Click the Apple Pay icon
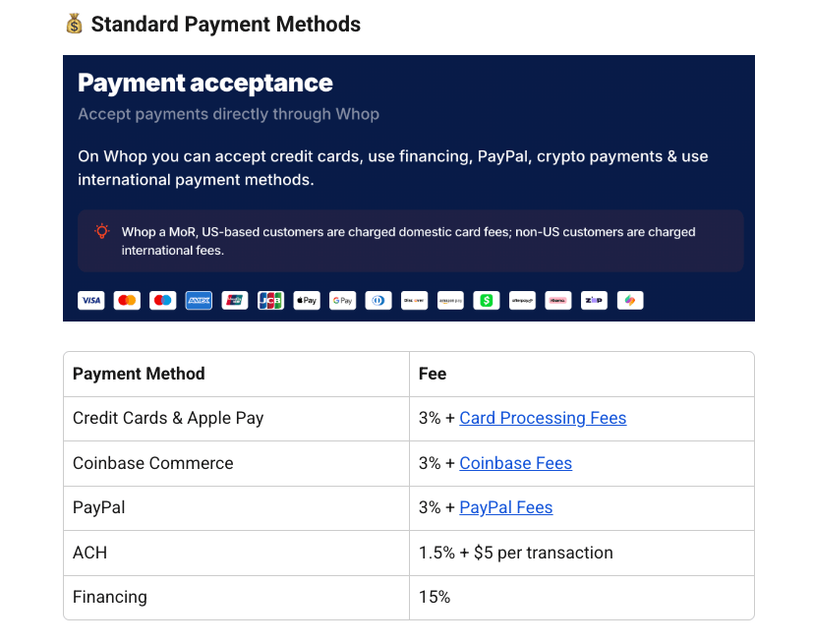 (306, 300)
